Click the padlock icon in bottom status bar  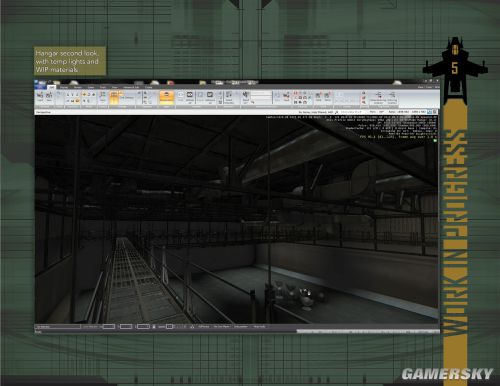154,327
